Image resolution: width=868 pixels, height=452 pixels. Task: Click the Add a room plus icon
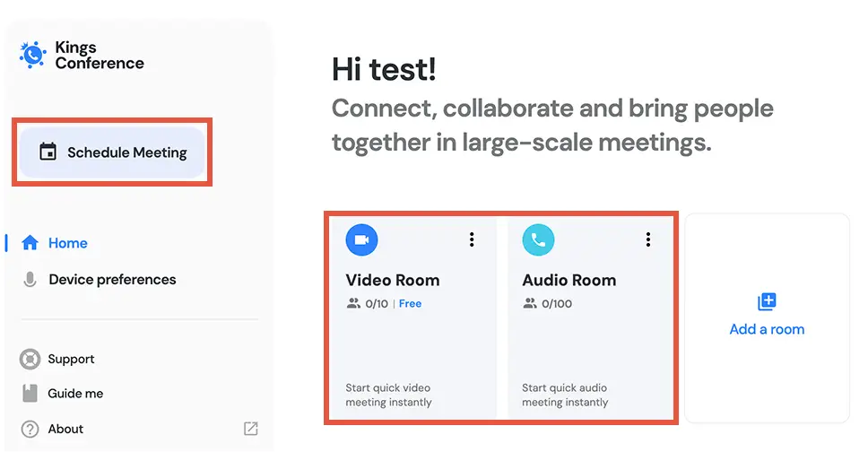767,302
